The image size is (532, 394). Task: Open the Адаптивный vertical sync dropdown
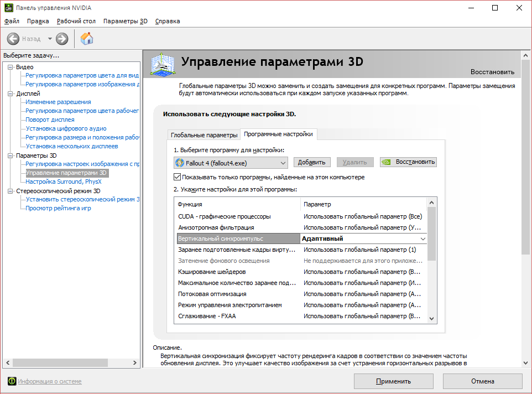pyautogui.click(x=423, y=239)
